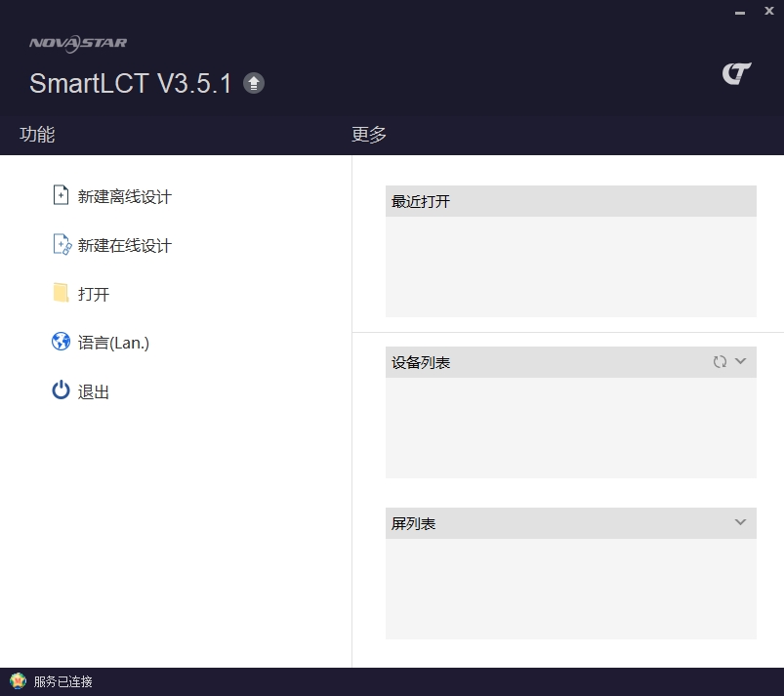Select the new offline design icon

pos(60,195)
